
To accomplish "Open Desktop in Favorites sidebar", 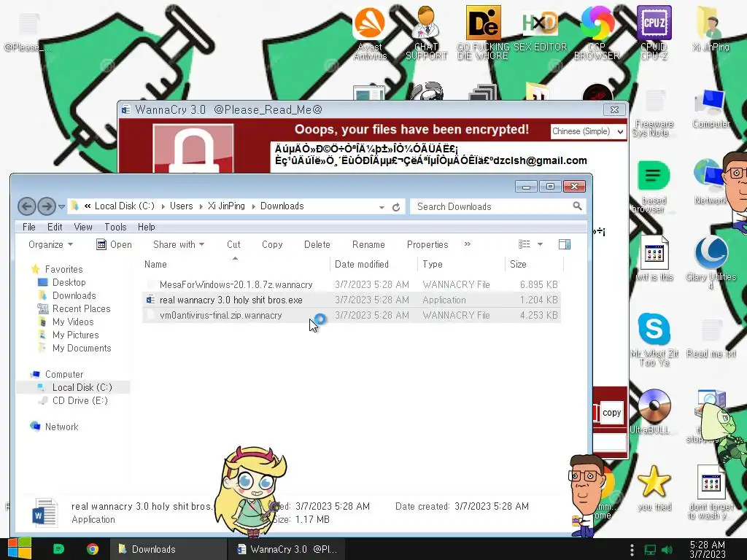I will pyautogui.click(x=69, y=282).
